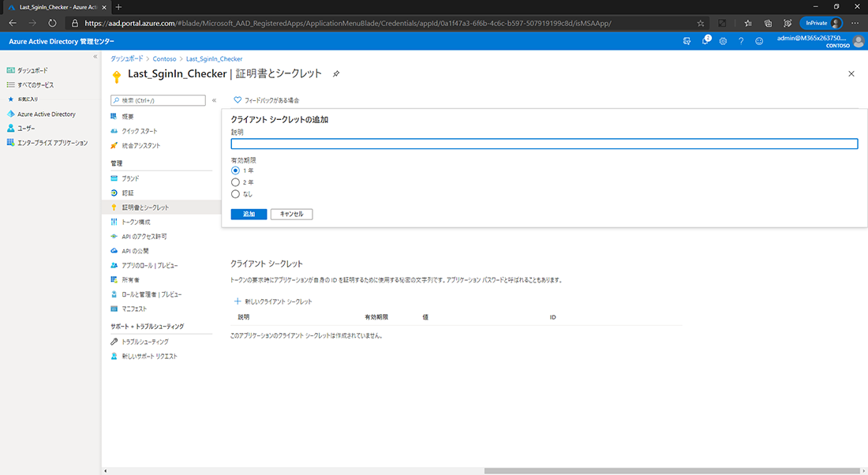Open the browser settings ellipsis menu
Viewport: 868px width, 475px height.
click(x=855, y=23)
